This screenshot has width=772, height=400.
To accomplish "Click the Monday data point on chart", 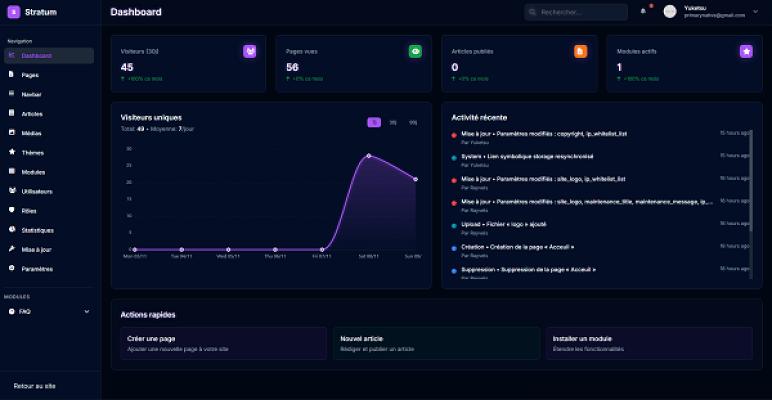I will click(x=135, y=250).
